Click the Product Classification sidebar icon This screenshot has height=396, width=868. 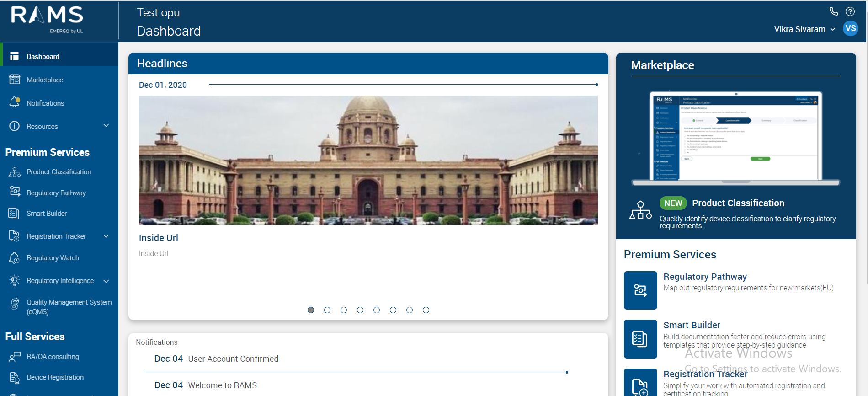tap(15, 172)
